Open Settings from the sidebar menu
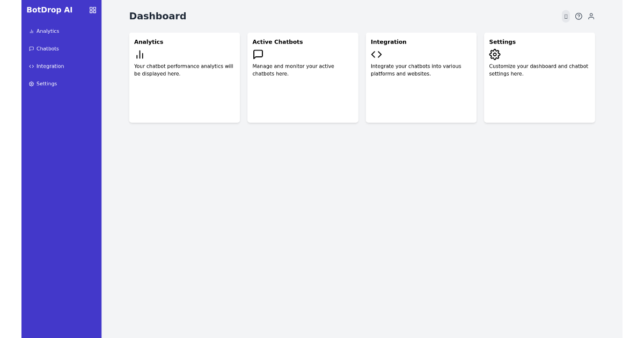644x338 pixels. pyautogui.click(x=46, y=84)
